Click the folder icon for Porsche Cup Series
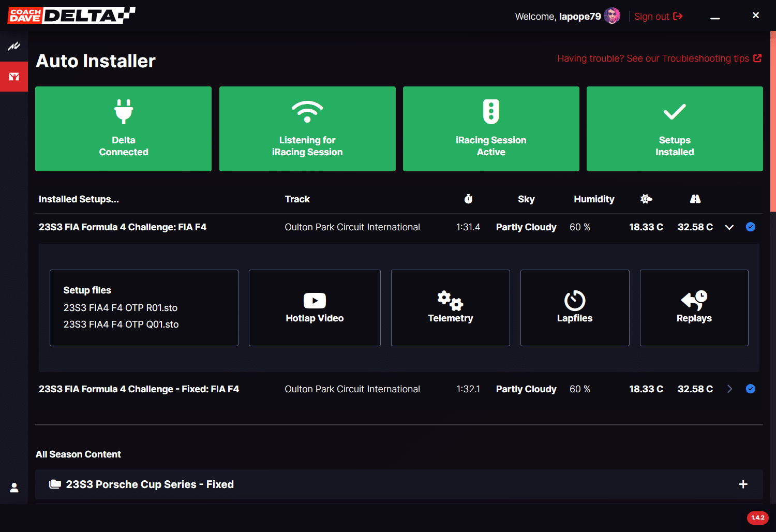 pyautogui.click(x=55, y=484)
